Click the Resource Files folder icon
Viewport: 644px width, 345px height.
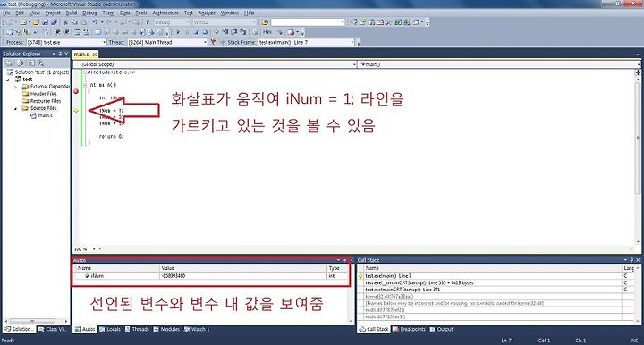point(25,101)
